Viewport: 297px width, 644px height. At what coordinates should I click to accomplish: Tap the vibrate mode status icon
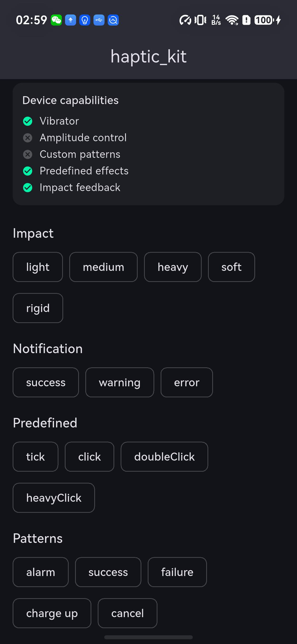tap(201, 20)
